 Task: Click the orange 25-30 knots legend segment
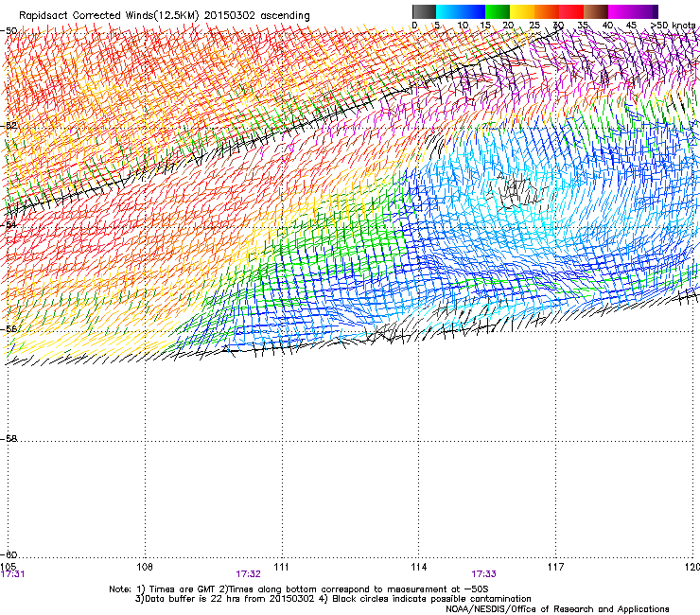point(547,11)
